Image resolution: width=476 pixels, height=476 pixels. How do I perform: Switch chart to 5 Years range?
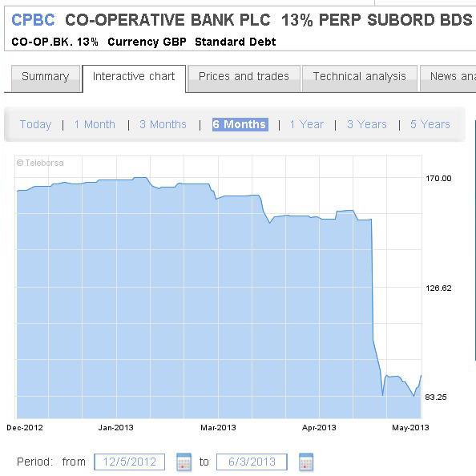pyautogui.click(x=430, y=124)
